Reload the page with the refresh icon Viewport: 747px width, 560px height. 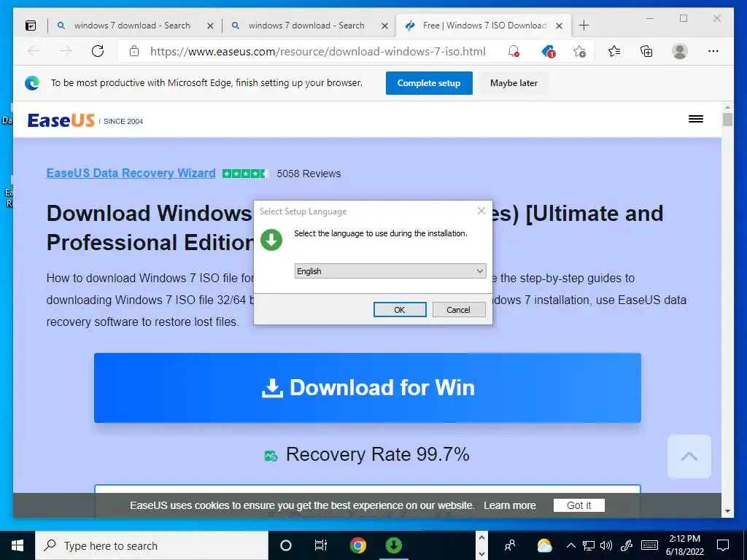(98, 51)
